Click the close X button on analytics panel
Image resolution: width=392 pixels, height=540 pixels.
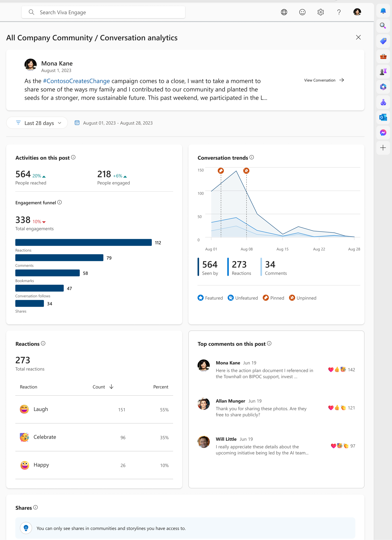coord(358,37)
